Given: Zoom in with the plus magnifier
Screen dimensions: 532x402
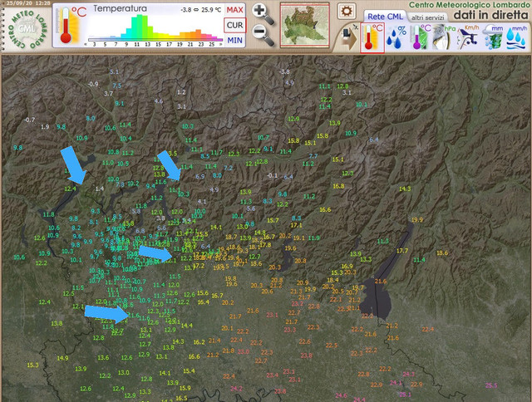Looking at the screenshot, I should click(x=263, y=13).
